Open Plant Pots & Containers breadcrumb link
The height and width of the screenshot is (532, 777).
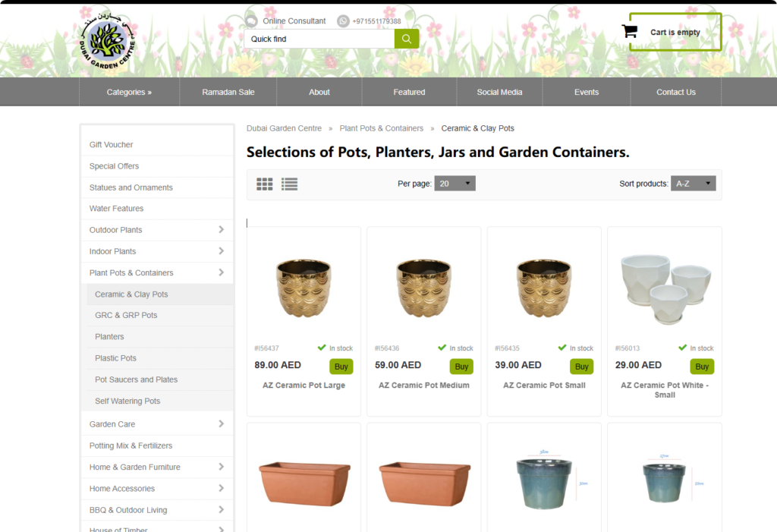(x=381, y=128)
